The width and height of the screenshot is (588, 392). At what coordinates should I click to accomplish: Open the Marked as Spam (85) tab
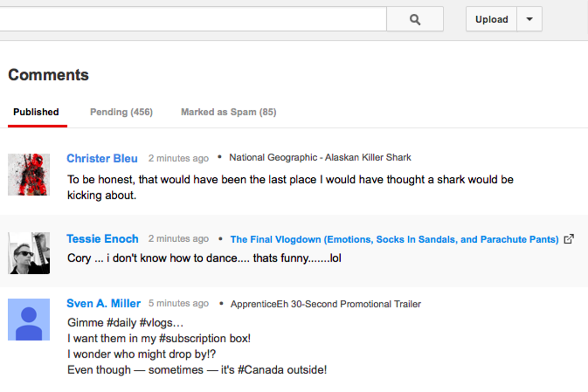[228, 112]
